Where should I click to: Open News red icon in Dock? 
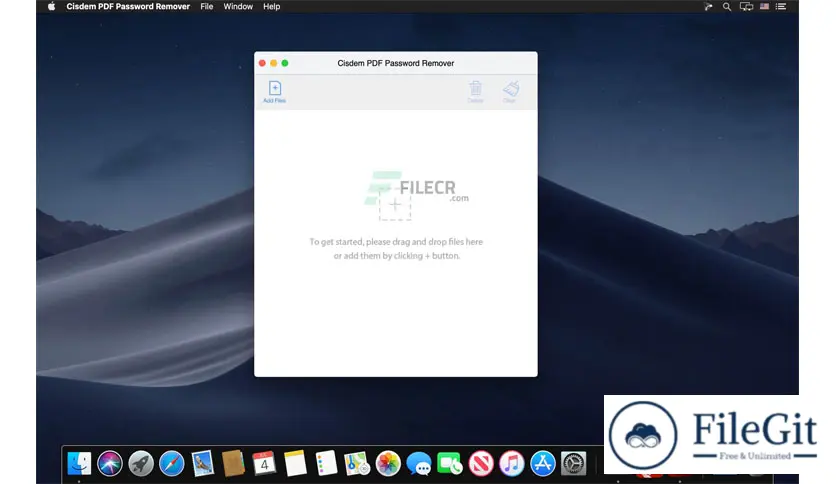coord(480,463)
